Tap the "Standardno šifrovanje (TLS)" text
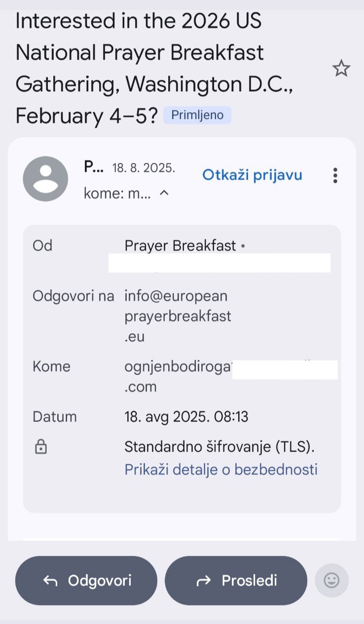Screen dimensions: 364x624 [x=219, y=447]
